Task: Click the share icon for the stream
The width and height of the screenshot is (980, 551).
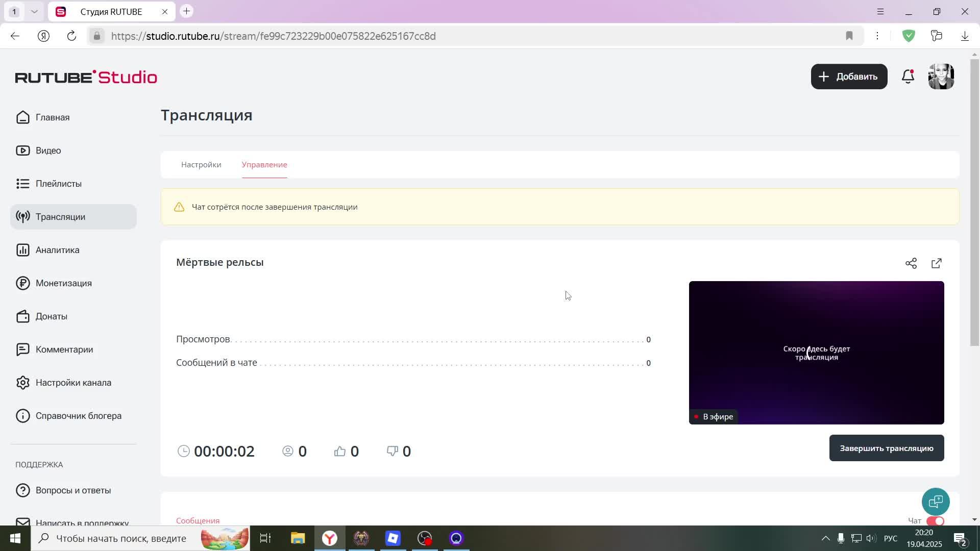Action: coord(911,263)
